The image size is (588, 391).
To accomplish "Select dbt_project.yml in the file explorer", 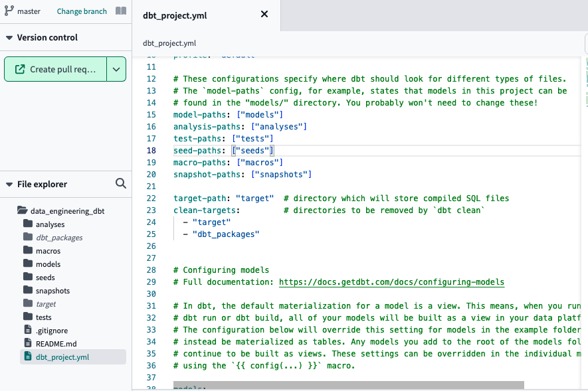I will click(72, 357).
